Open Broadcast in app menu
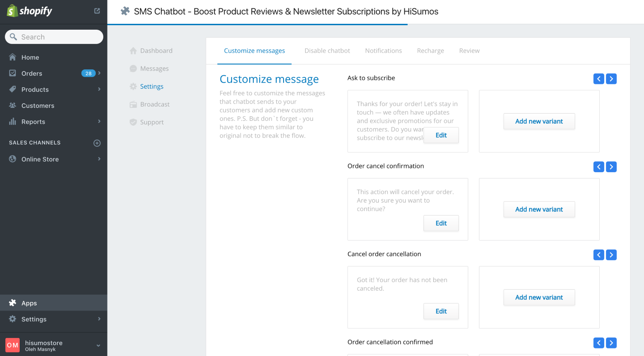Screen dimensions: 644x356 click(x=155, y=104)
